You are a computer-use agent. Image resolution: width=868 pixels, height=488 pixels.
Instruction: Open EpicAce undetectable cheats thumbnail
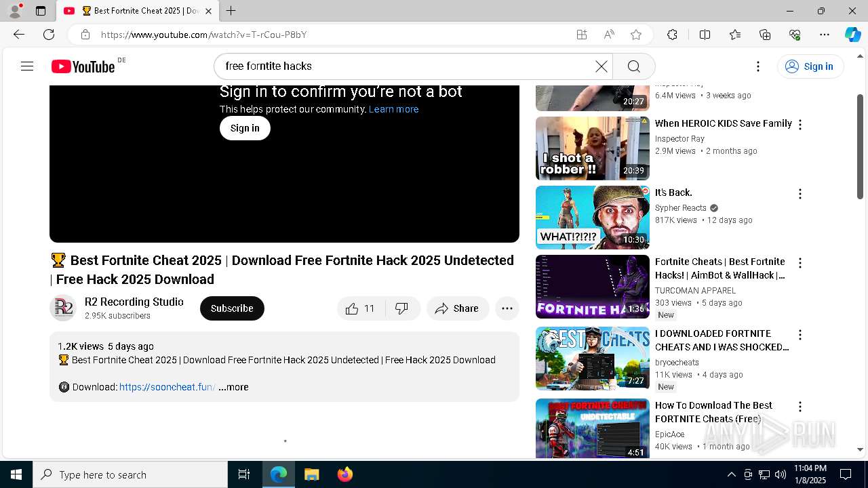[x=593, y=429]
